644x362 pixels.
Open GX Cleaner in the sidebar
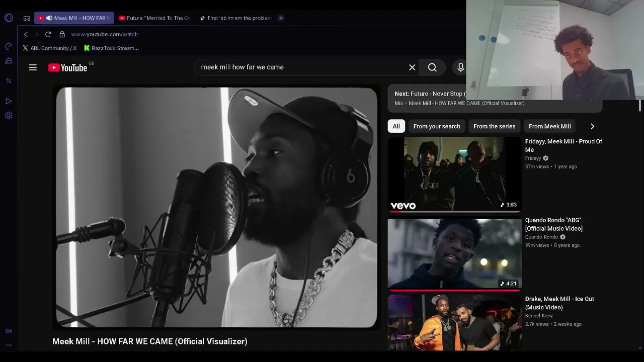[x=9, y=61]
